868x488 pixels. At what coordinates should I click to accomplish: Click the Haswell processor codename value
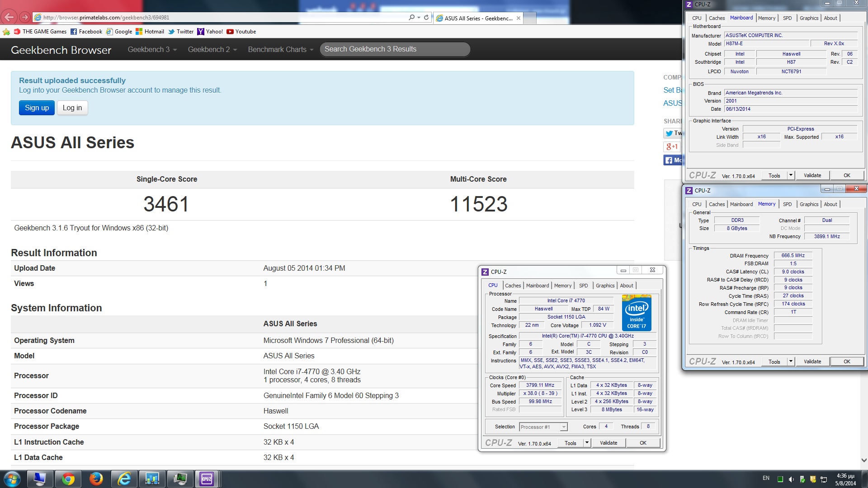(x=276, y=411)
